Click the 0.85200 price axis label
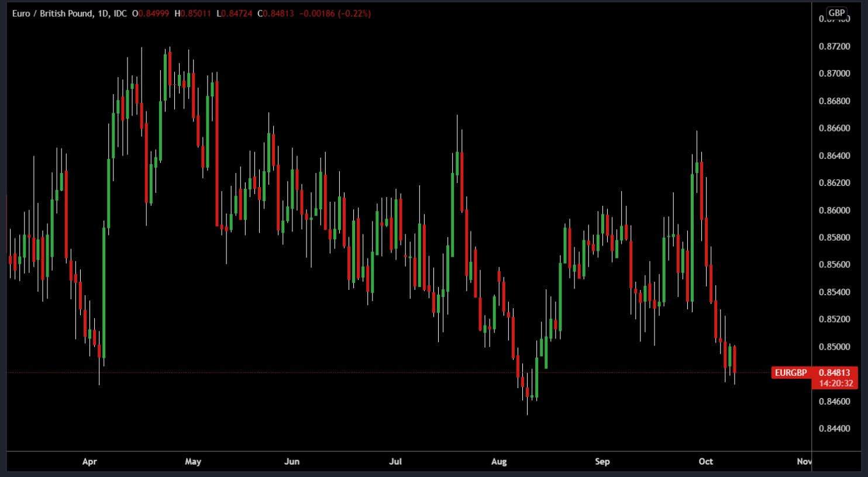Screen dimensions: 868x477 click(835, 319)
